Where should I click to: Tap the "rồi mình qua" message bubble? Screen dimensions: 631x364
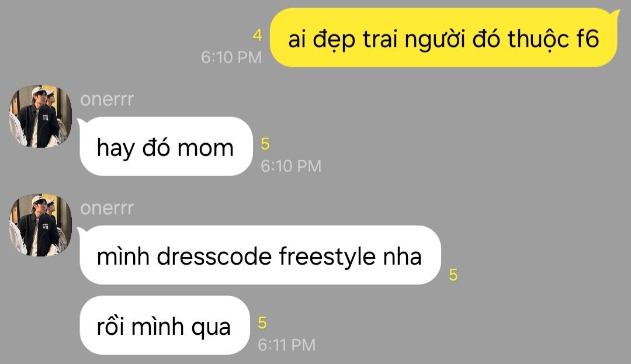(165, 325)
